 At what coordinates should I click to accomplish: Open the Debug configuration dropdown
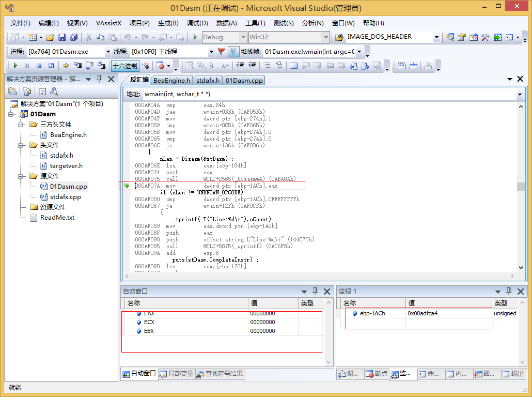click(x=243, y=37)
